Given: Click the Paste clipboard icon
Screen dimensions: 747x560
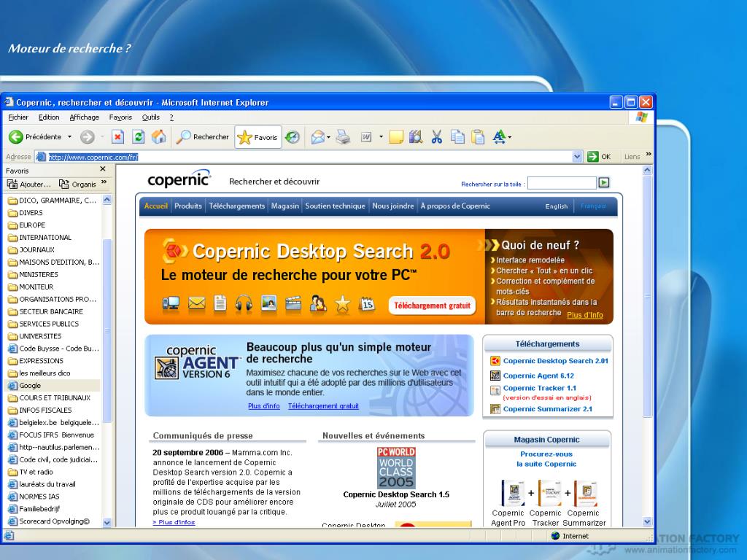Looking at the screenshot, I should [478, 137].
